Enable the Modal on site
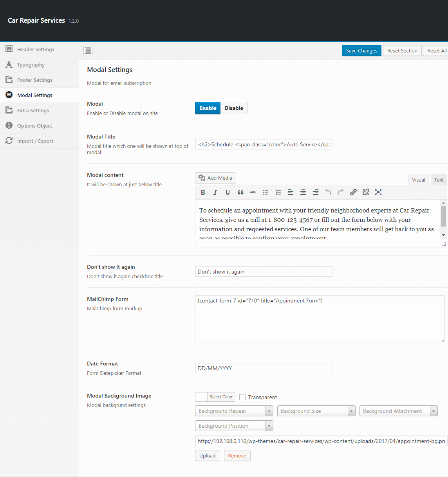Screen dimensions: 448x477 coord(208,108)
